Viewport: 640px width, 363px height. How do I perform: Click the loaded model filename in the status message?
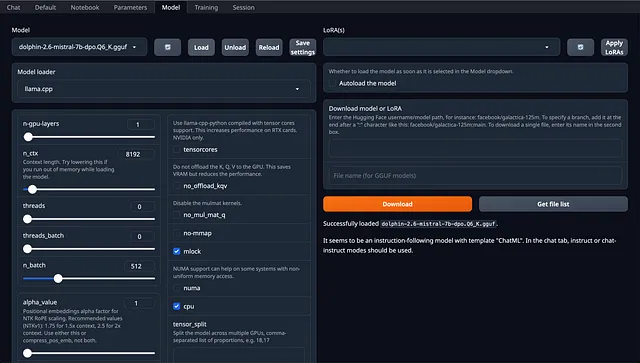(x=438, y=224)
